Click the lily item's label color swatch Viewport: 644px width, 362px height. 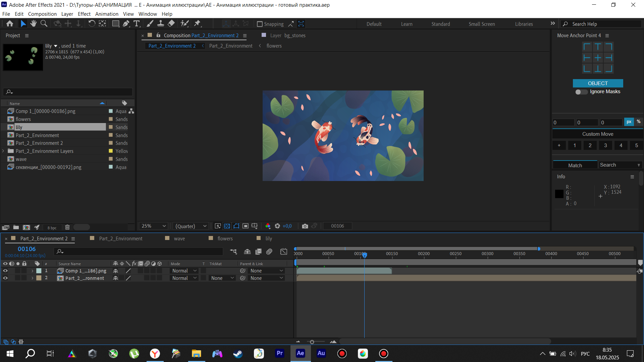111,127
